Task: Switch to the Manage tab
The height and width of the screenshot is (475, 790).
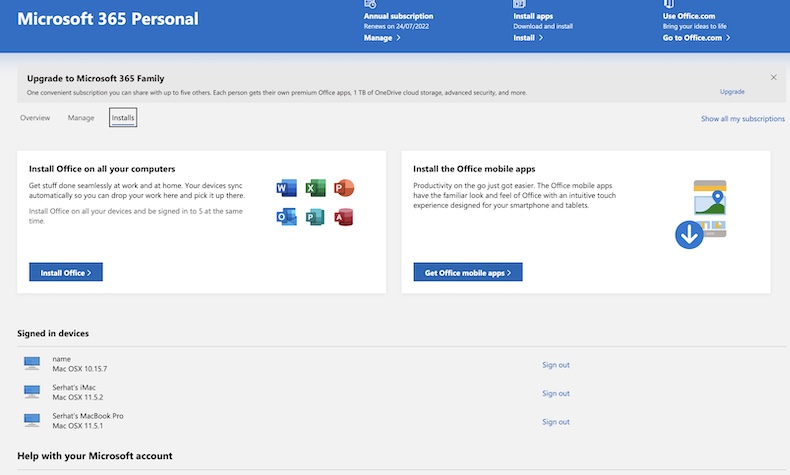Action: 81,118
